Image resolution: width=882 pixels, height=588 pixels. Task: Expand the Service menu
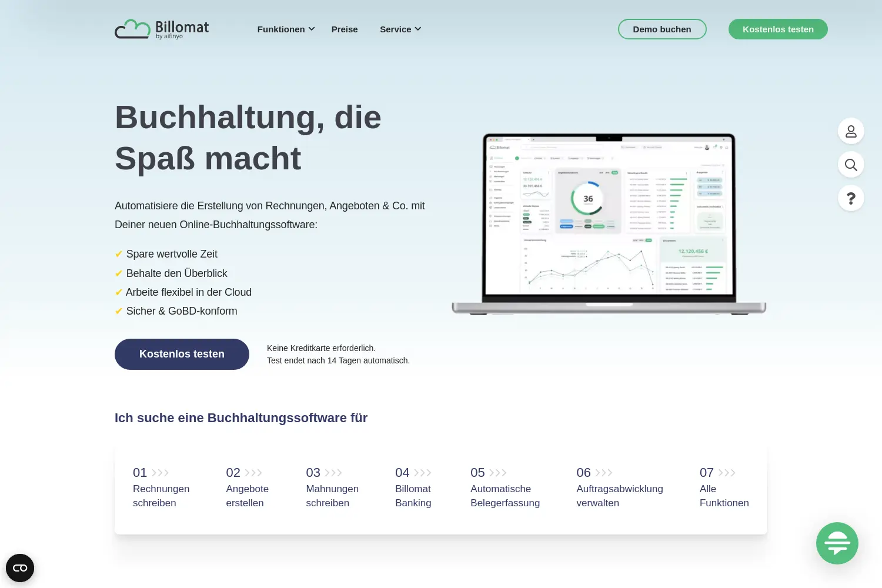click(x=400, y=29)
